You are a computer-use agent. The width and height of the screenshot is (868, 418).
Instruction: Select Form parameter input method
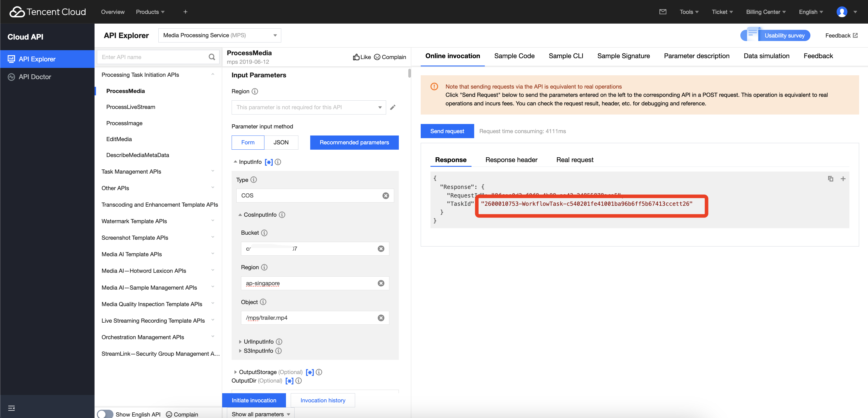coord(248,142)
